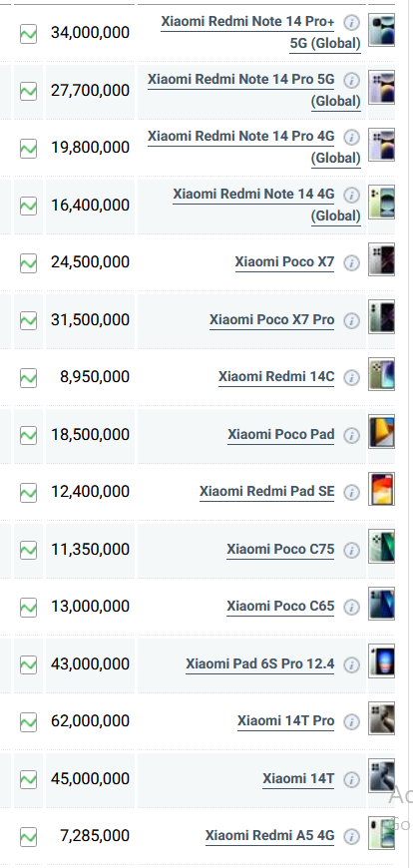The width and height of the screenshot is (413, 868).
Task: Open Xiaomi Redmi Note 14 Pro+ 5G link
Action: [260, 33]
